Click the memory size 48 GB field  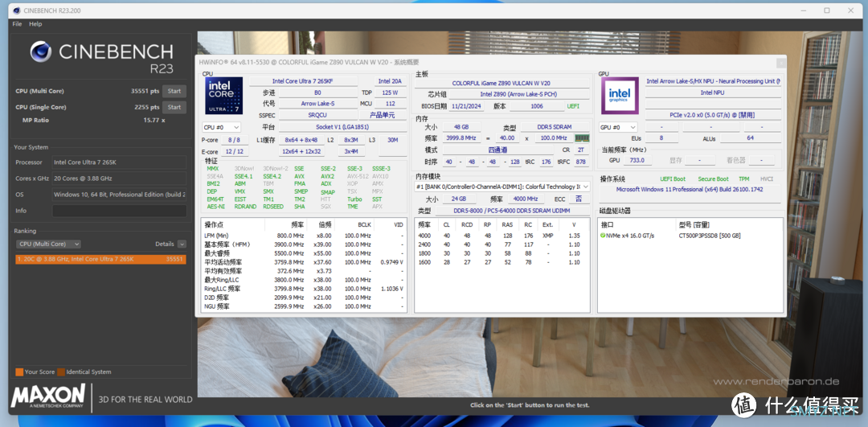[x=461, y=127]
